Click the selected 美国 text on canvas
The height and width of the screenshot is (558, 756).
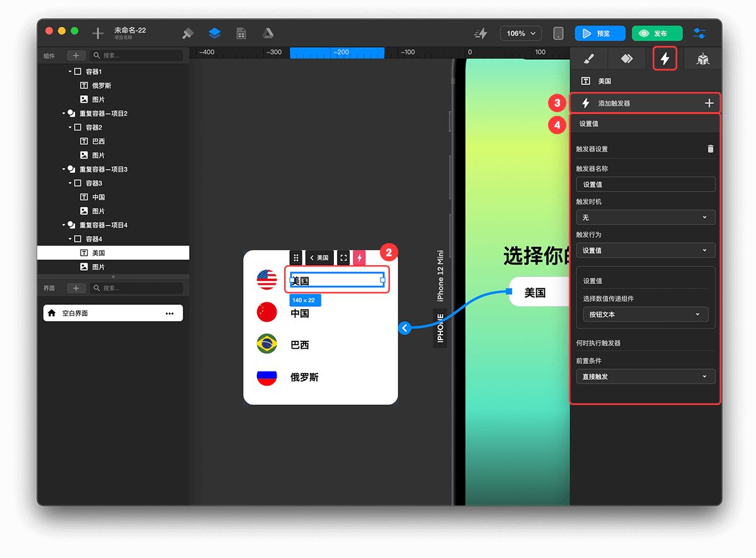[x=337, y=281]
